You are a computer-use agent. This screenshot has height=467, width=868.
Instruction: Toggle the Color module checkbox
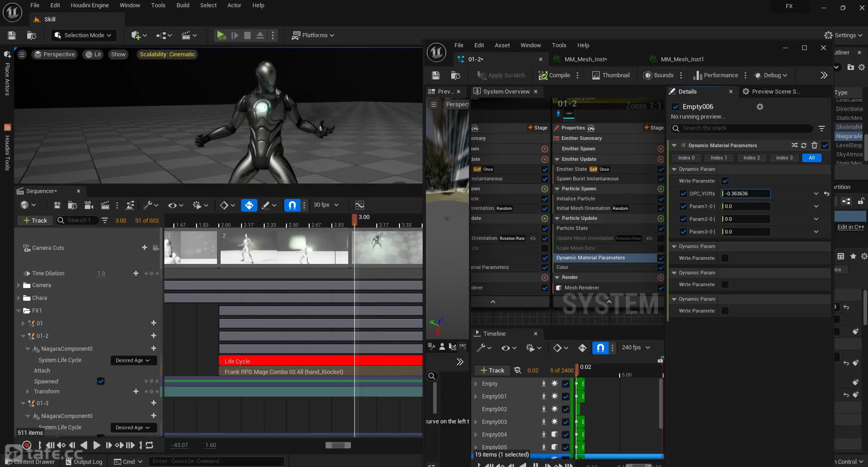661,268
